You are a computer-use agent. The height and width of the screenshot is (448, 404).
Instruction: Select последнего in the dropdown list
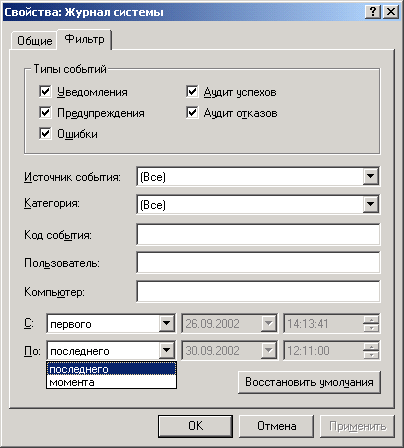111,369
